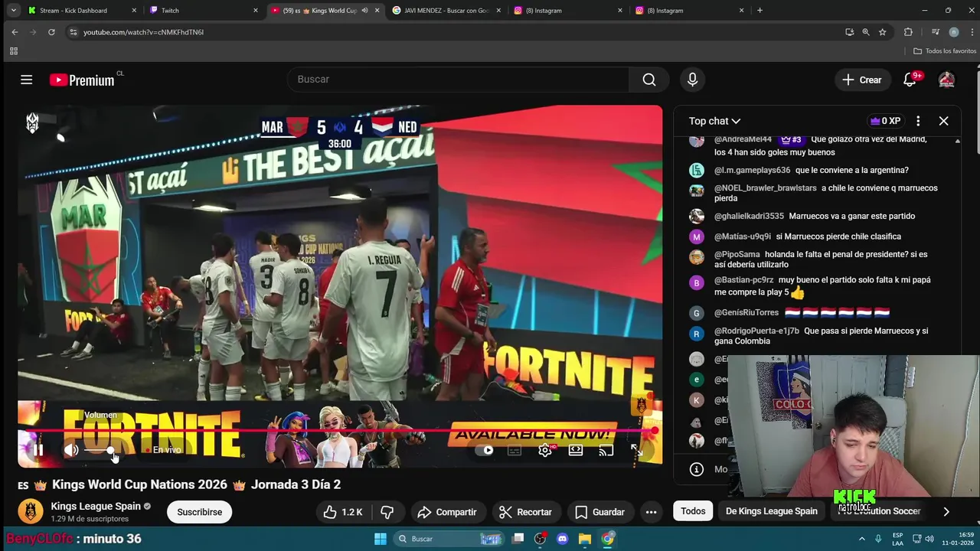
Task: Open video settings gear in the player
Action: (x=545, y=451)
